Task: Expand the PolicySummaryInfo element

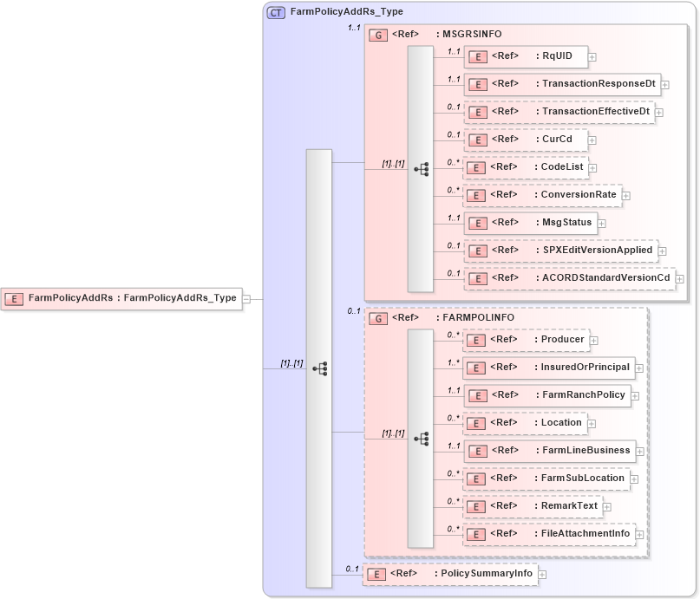Action: [x=542, y=574]
